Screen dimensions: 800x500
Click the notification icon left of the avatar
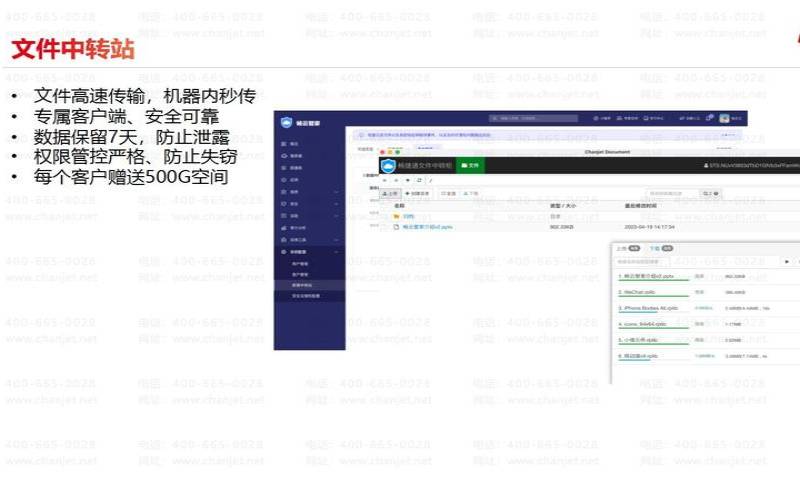[x=709, y=118]
